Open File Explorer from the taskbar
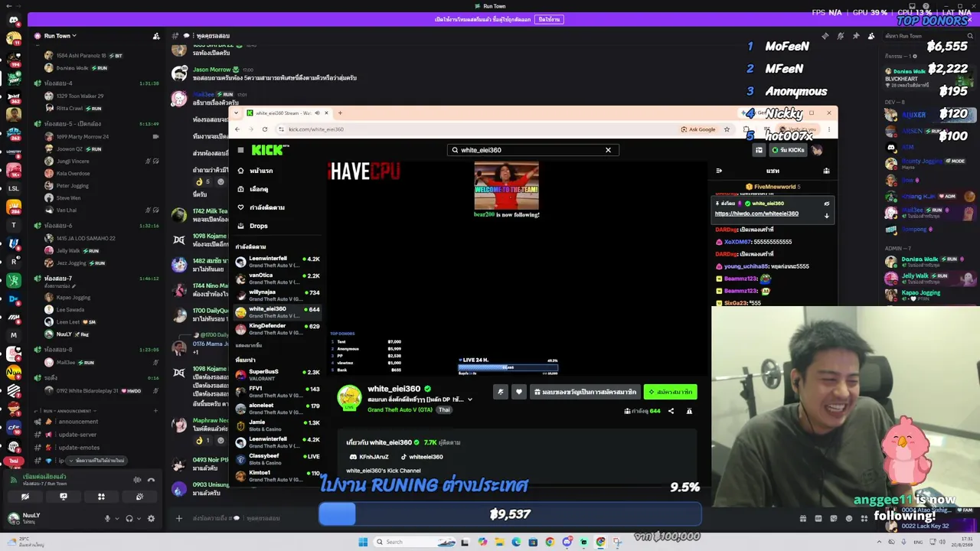Screen dimensions: 980x551 (499, 542)
